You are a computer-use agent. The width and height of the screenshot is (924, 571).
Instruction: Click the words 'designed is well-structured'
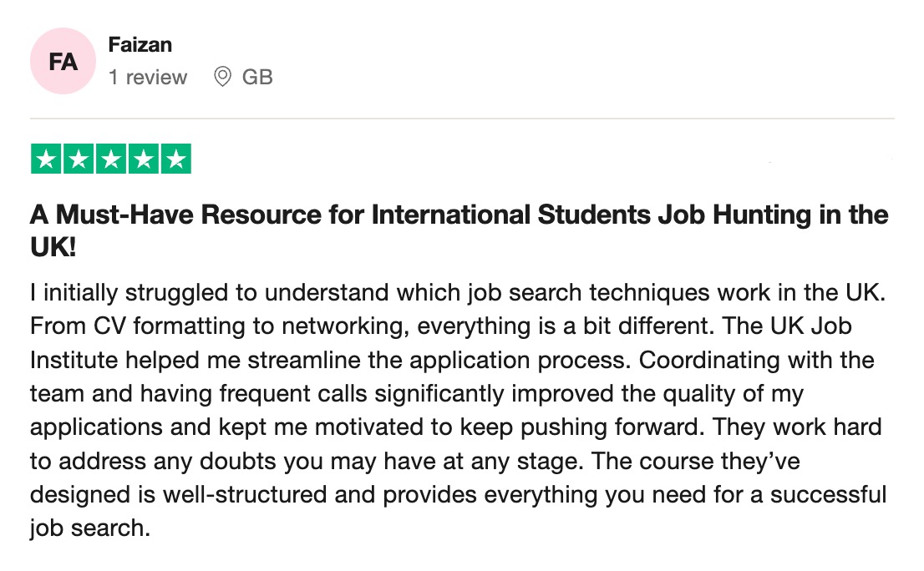[178, 494]
